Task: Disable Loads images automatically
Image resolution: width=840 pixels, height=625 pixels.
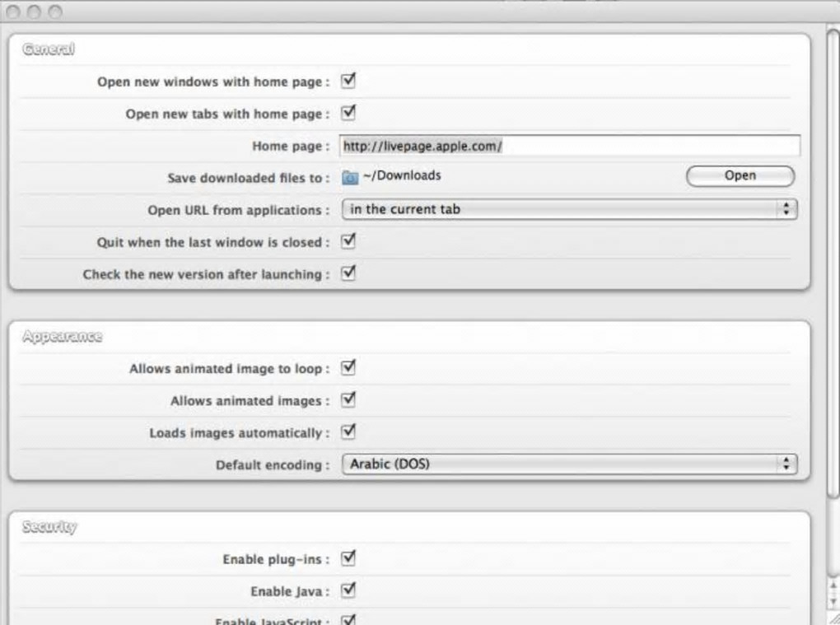Action: [x=348, y=431]
